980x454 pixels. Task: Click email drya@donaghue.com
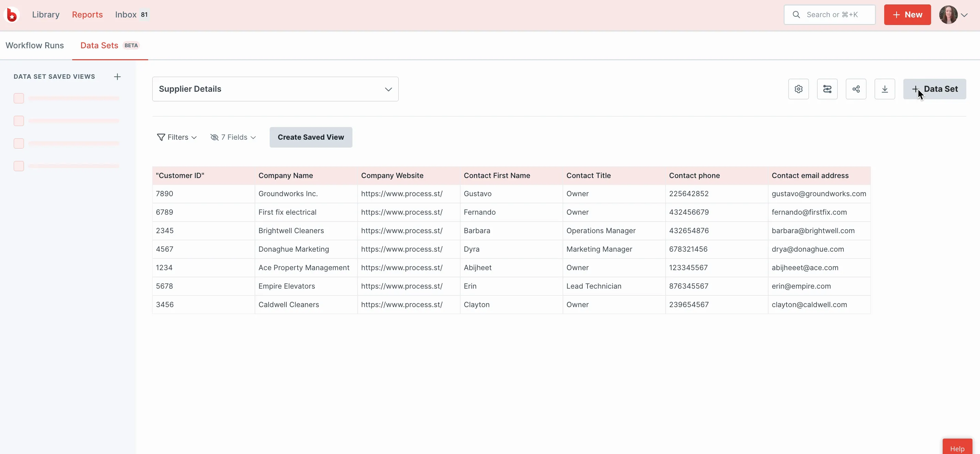tap(808, 250)
